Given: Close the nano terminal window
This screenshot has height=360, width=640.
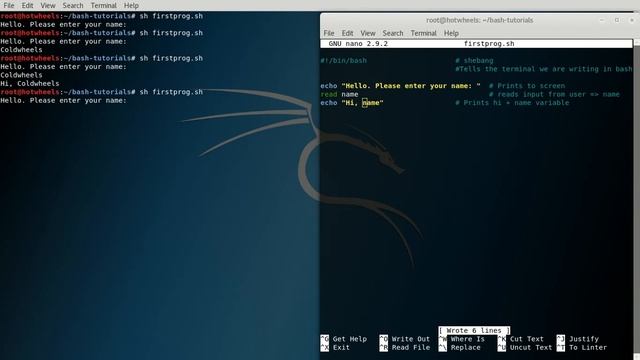Looking at the screenshot, I should pyautogui.click(x=632, y=20).
